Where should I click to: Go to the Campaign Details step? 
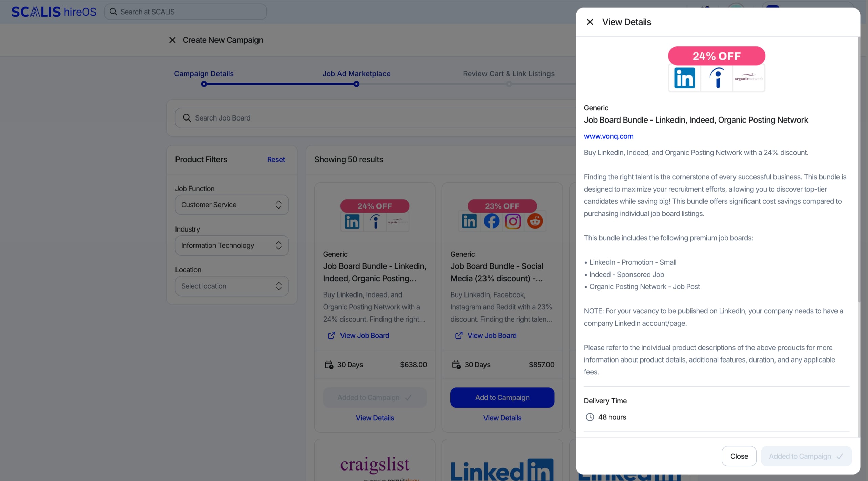click(x=204, y=74)
